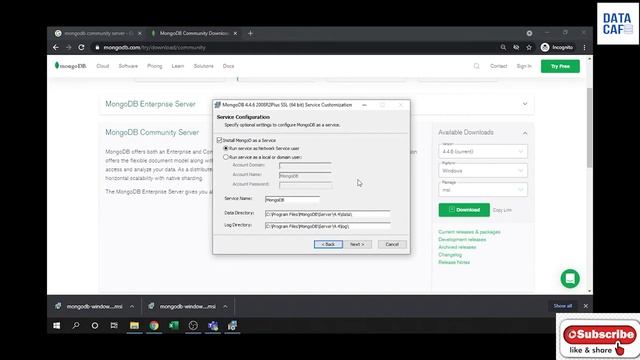Open the Changelog link
This screenshot has width=640, height=360.
point(450,255)
